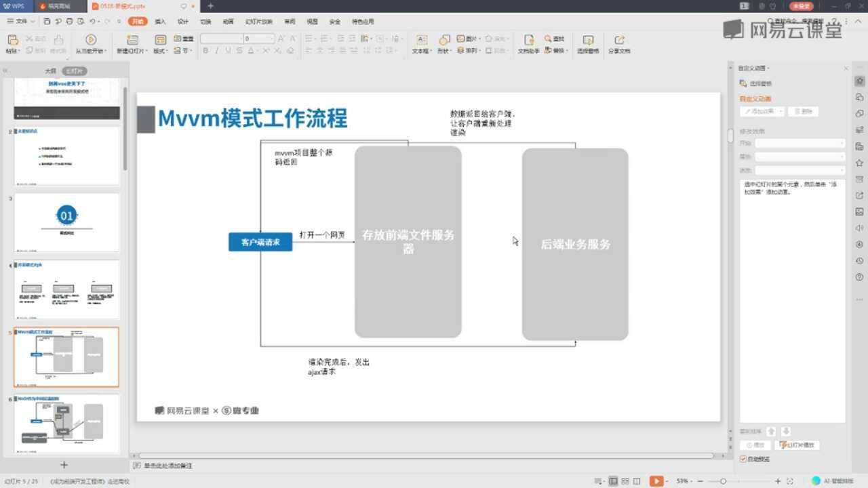Switch to the Outline tab in slide panel

pyautogui.click(x=50, y=71)
